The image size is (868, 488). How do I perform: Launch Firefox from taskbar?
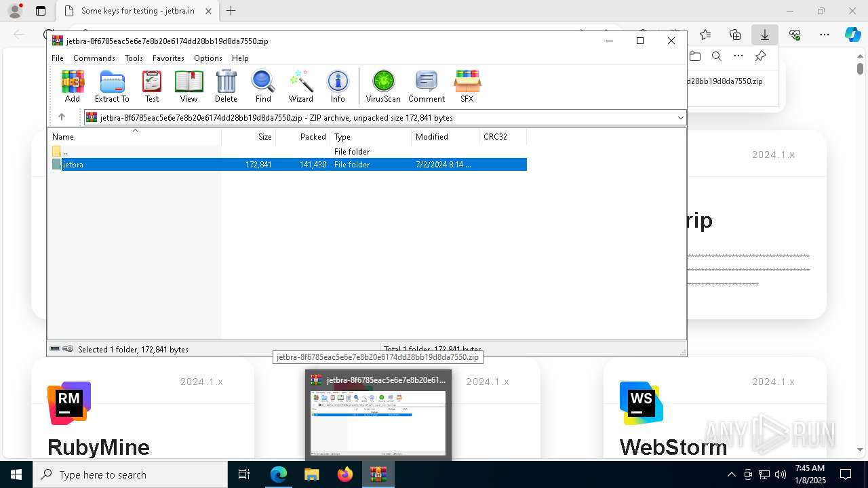click(x=345, y=474)
